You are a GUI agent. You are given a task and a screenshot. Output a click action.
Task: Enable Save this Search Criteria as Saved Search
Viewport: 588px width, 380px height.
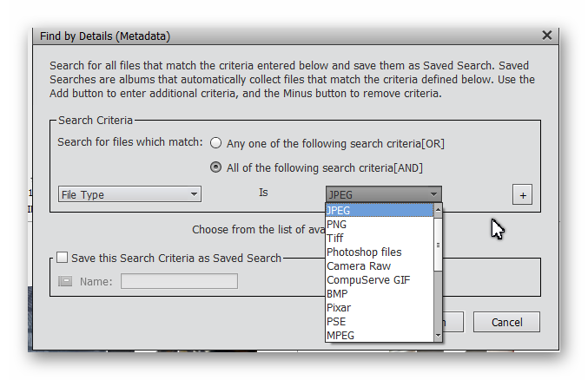coord(62,258)
